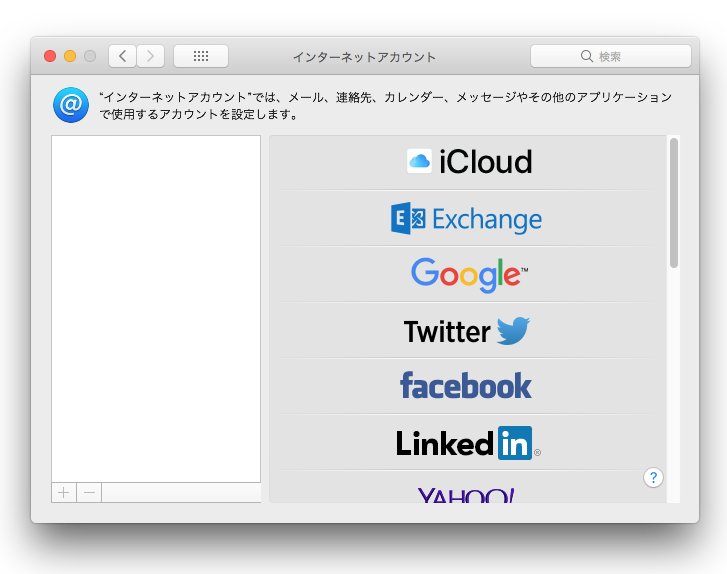Pick the Twitter account option

pyautogui.click(x=468, y=330)
